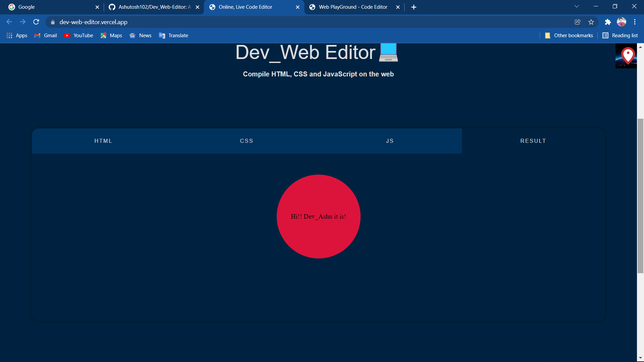644x362 pixels.
Task: Open the Reading list panel
Action: click(x=620, y=36)
